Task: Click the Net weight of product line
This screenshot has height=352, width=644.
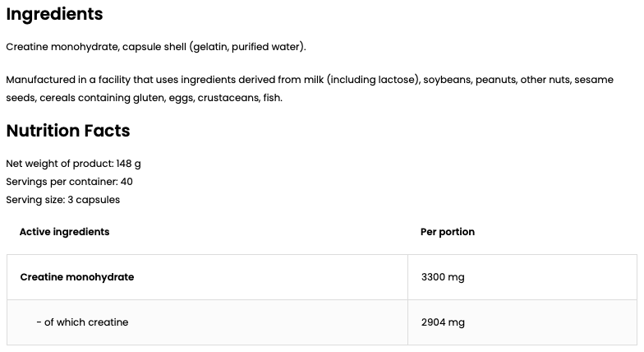Action: tap(73, 164)
